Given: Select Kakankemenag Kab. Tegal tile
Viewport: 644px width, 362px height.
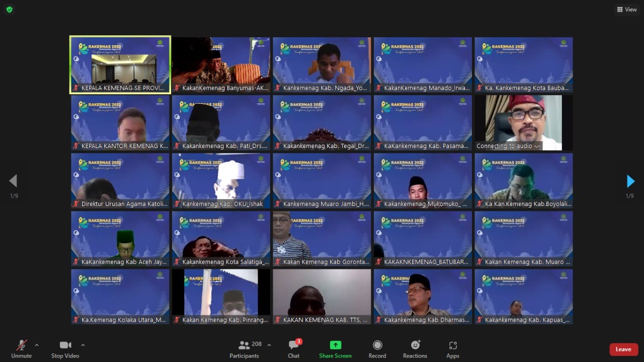Looking at the screenshot, I should point(322,123).
